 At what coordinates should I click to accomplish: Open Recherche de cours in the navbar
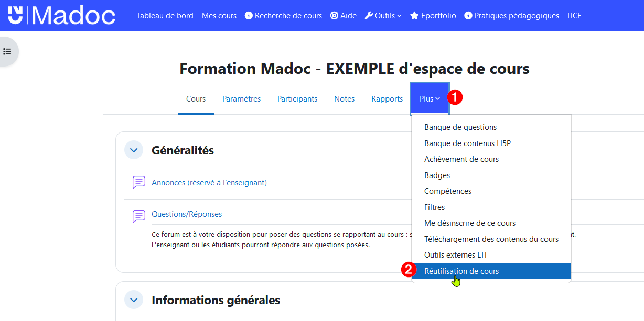point(283,16)
